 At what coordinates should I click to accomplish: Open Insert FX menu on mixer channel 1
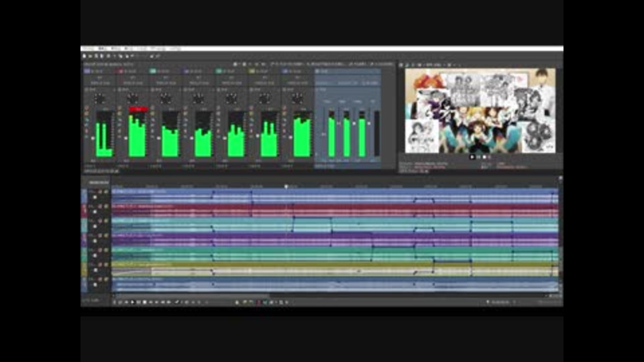(91, 89)
